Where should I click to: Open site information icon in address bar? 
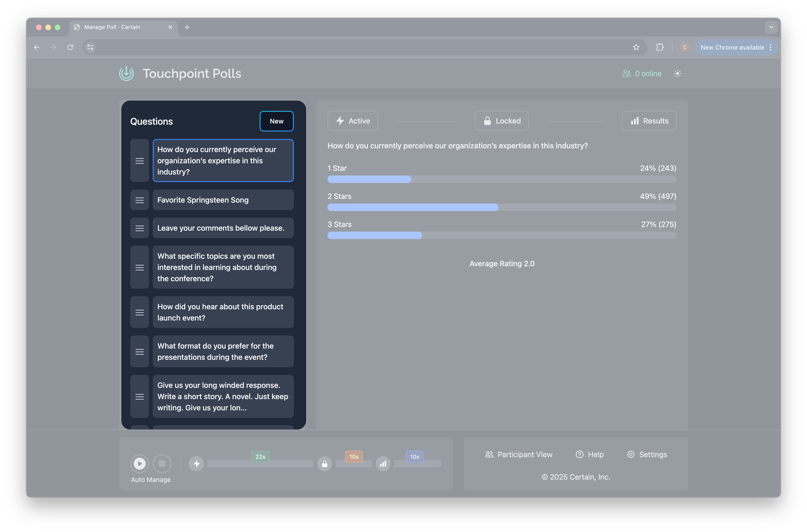click(90, 47)
